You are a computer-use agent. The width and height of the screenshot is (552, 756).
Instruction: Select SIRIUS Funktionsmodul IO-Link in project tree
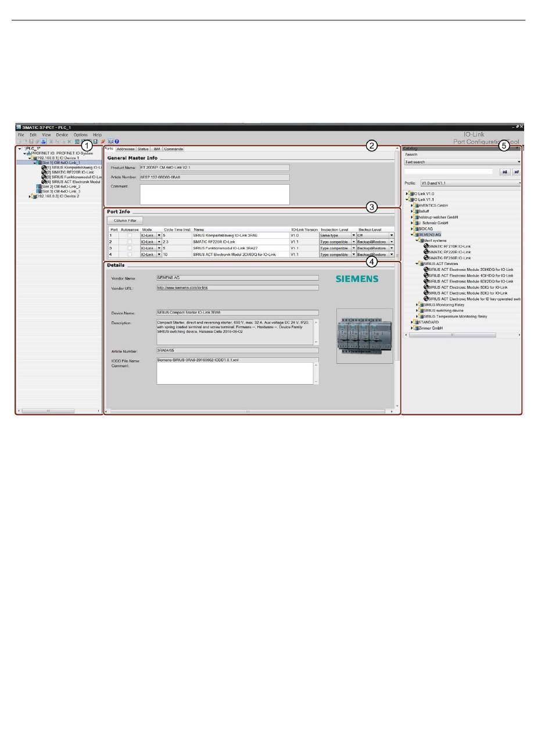(x=74, y=177)
